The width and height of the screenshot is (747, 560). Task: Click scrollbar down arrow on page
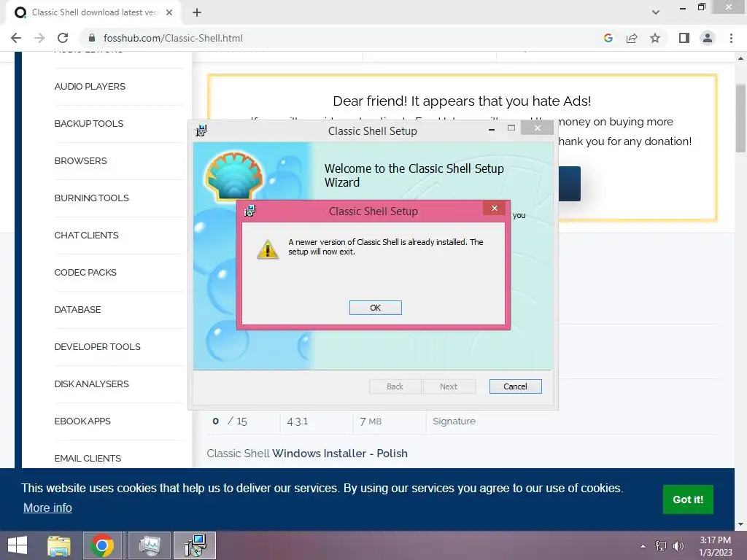[740, 524]
